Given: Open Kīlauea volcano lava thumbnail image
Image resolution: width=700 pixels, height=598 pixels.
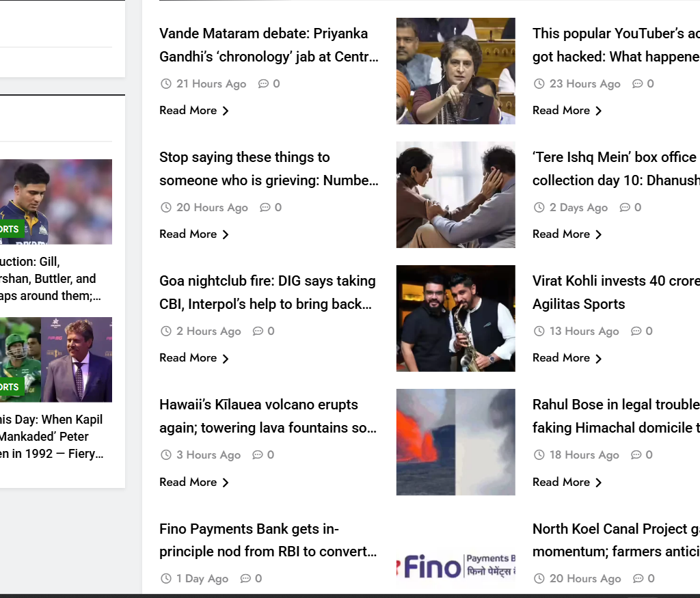Looking at the screenshot, I should click(455, 442).
